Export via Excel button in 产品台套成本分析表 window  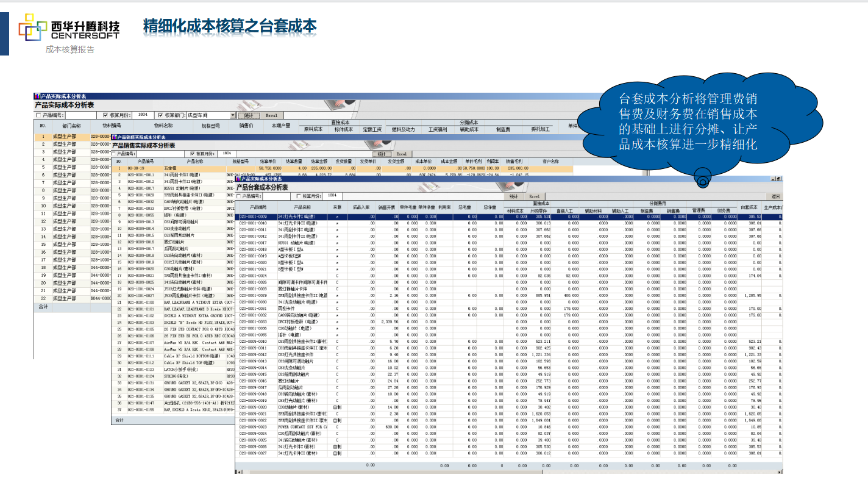534,196
